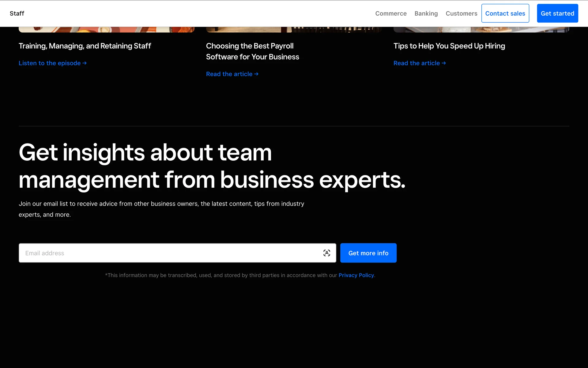
Task: Click the Training, Managing, and Retaining Staff title
Action: coord(85,46)
